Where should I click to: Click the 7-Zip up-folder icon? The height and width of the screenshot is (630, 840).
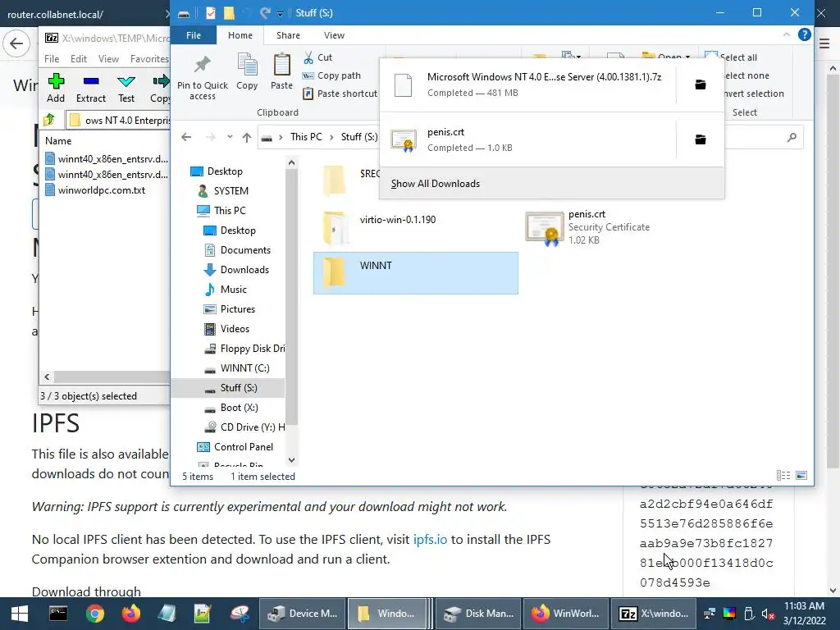(49, 120)
